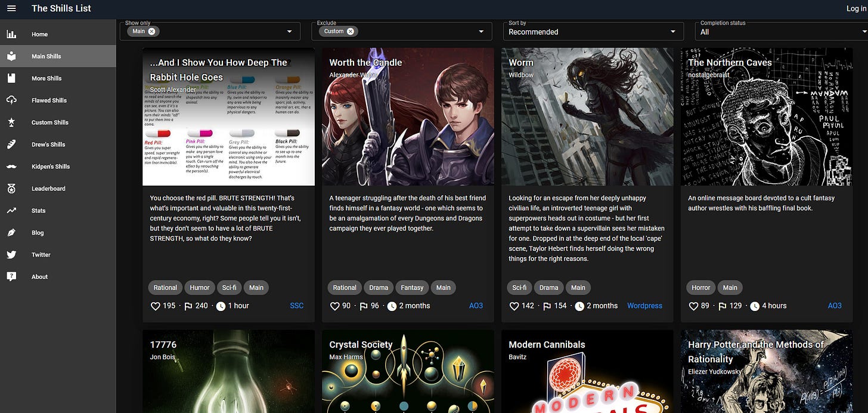Open the Completion status dropdown
Screen dimensions: 868x413
pyautogui.click(x=781, y=31)
